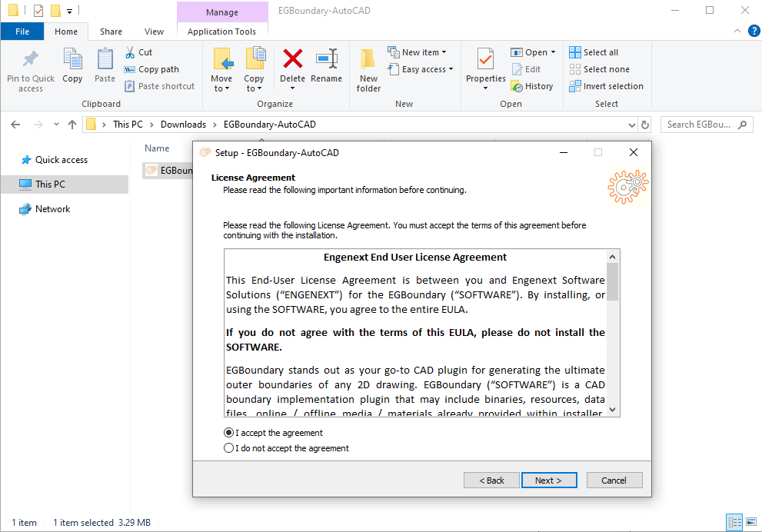This screenshot has height=532, width=762.
Task: Switch to large icons view in status bar
Action: coord(751,522)
